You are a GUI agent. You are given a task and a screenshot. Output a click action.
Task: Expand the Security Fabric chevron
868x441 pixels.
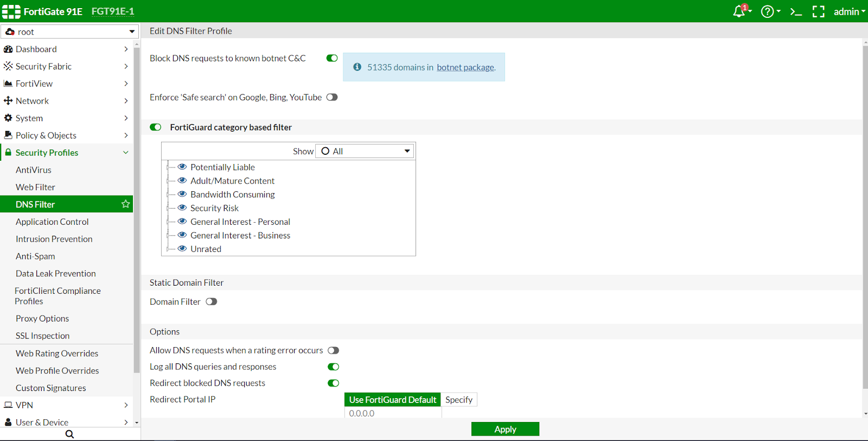tap(126, 66)
